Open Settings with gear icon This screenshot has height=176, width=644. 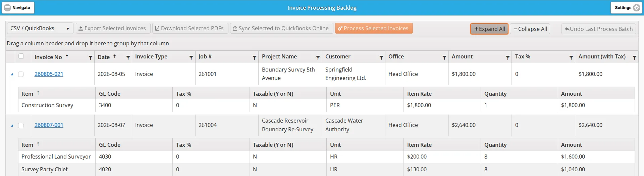click(626, 7)
